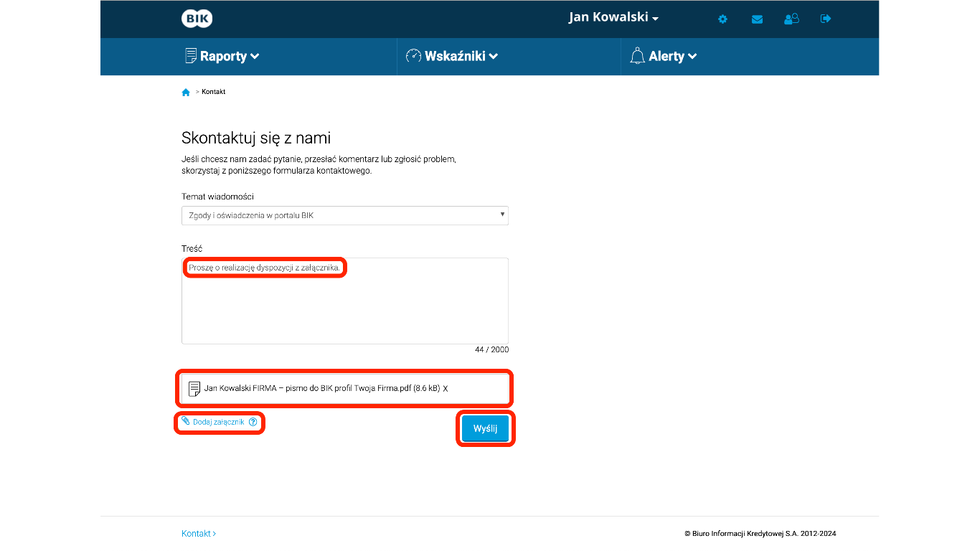Open messages envelope icon
The height and width of the screenshot is (551, 980).
(757, 19)
